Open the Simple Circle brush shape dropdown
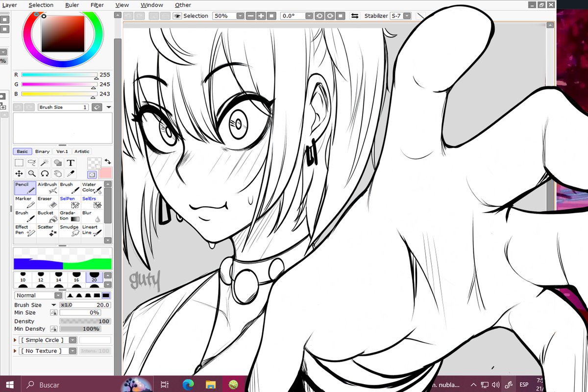The width and height of the screenshot is (588, 392). [73, 340]
